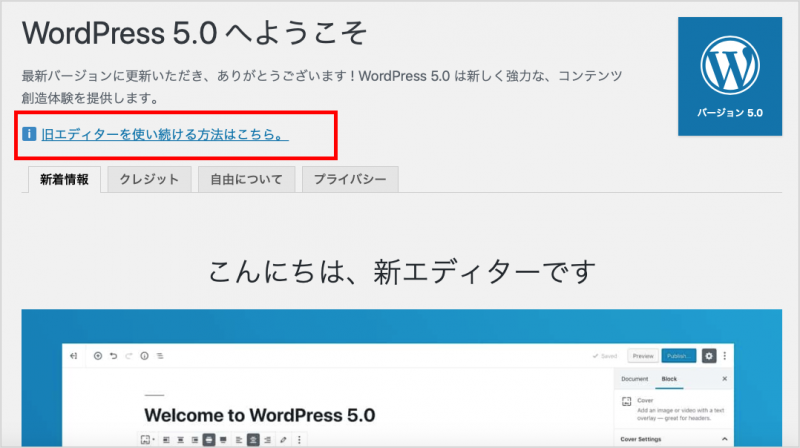Image resolution: width=800 pixels, height=448 pixels.
Task: Click the add block plus icon in editor preview
Action: [x=98, y=356]
